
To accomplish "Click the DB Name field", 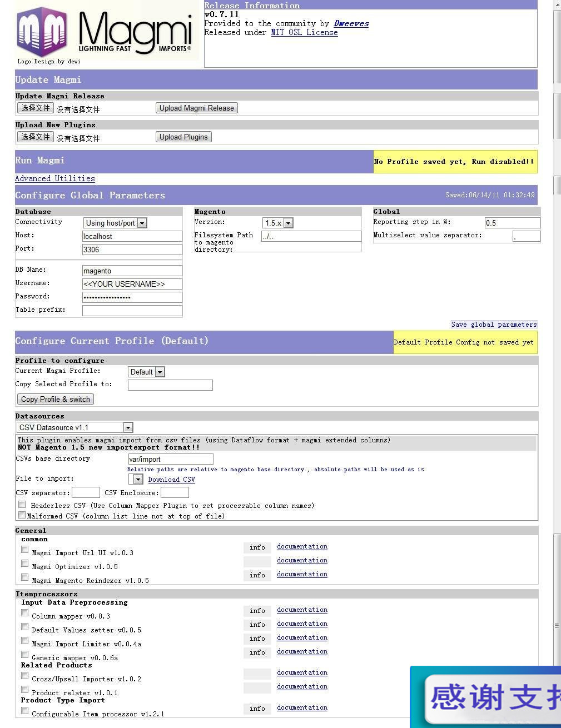I will point(132,271).
